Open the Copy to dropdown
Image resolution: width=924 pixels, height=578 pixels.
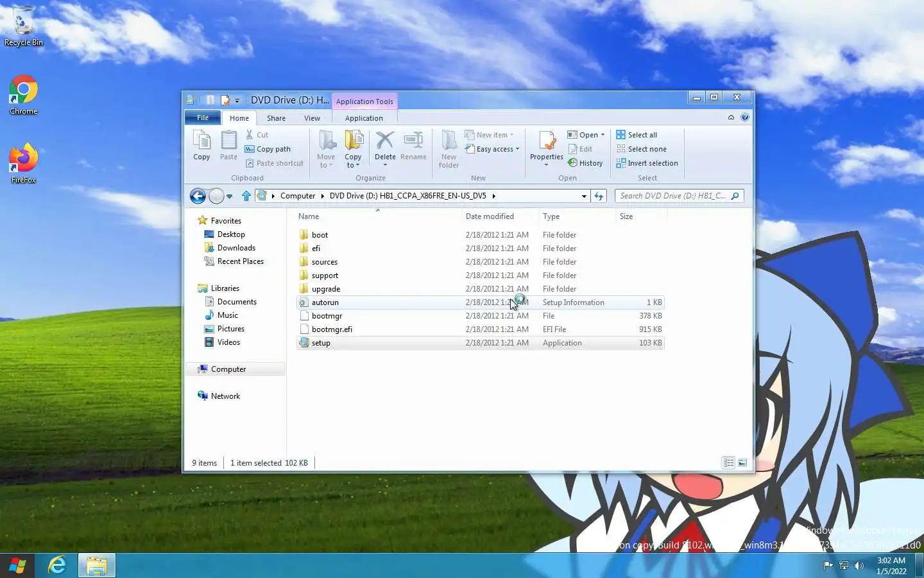coord(353,149)
